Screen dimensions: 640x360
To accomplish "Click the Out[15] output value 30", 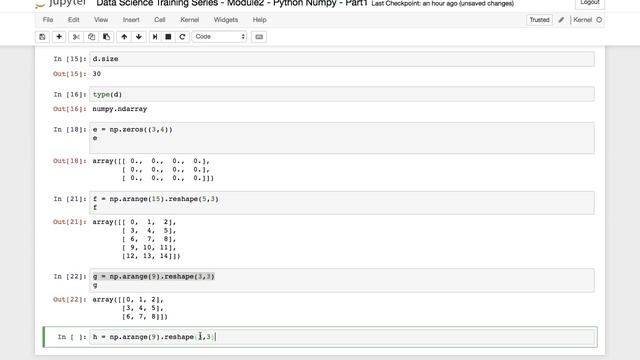I will click(97, 74).
